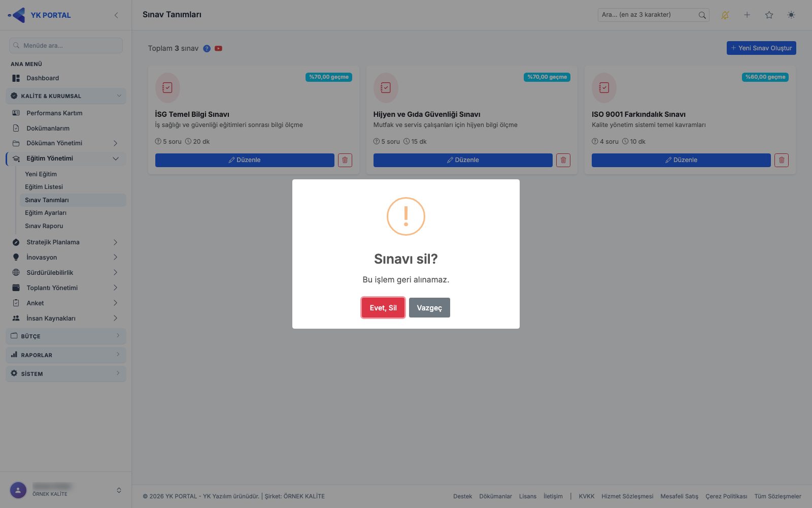The image size is (812, 508).
Task: Expand the SİSTEM section
Action: click(x=66, y=374)
